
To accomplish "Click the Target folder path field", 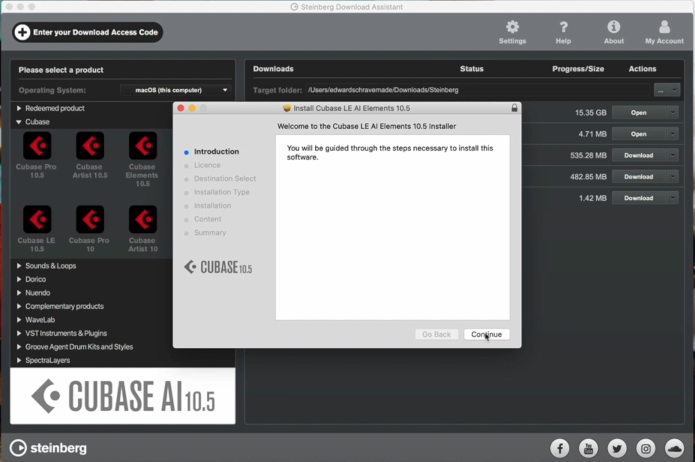I will (478, 90).
